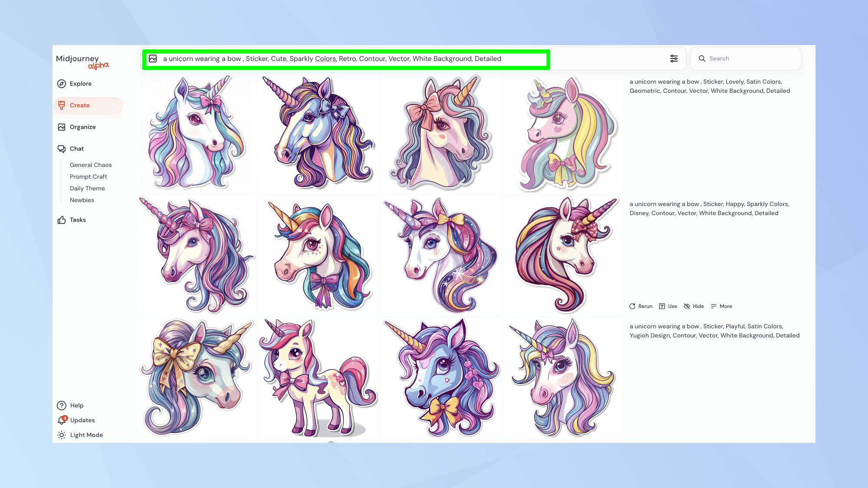The image size is (868, 488).
Task: Click the Rerun circular arrow icon
Action: [x=632, y=306]
